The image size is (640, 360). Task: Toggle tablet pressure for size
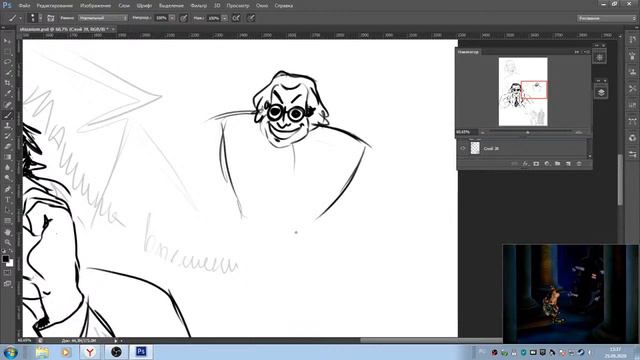[x=251, y=18]
